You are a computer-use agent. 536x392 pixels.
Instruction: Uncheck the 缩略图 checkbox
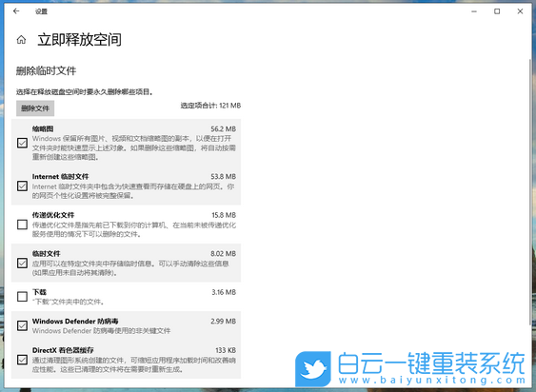(x=22, y=143)
